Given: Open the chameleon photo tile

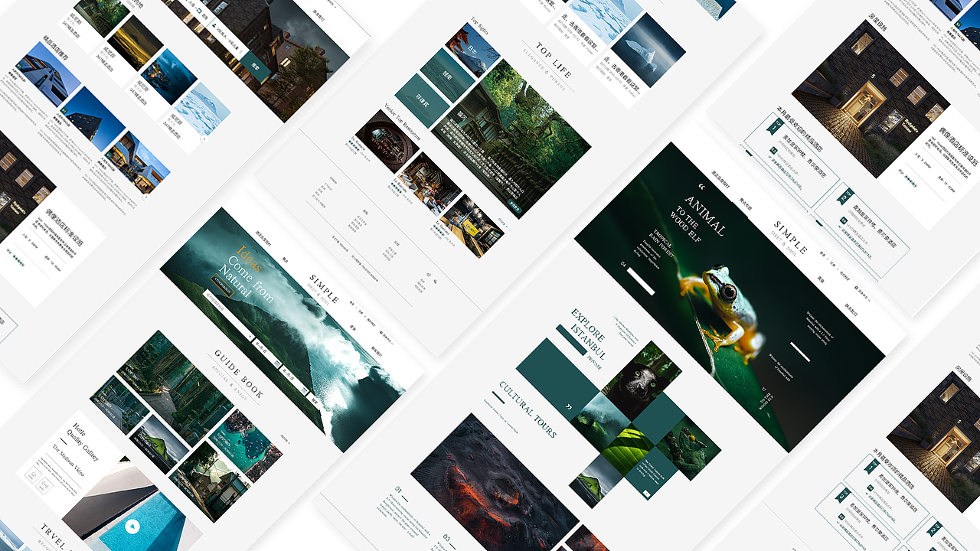Looking at the screenshot, I should pos(688,448).
